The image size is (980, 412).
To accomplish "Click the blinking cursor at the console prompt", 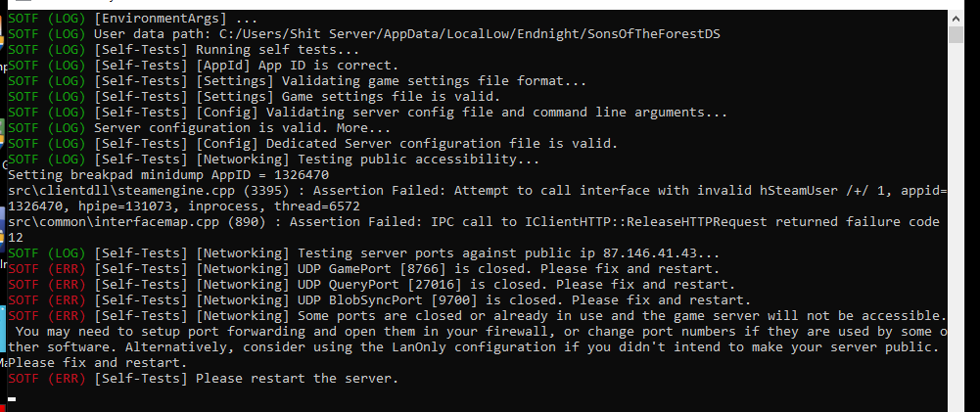I will tap(12, 399).
